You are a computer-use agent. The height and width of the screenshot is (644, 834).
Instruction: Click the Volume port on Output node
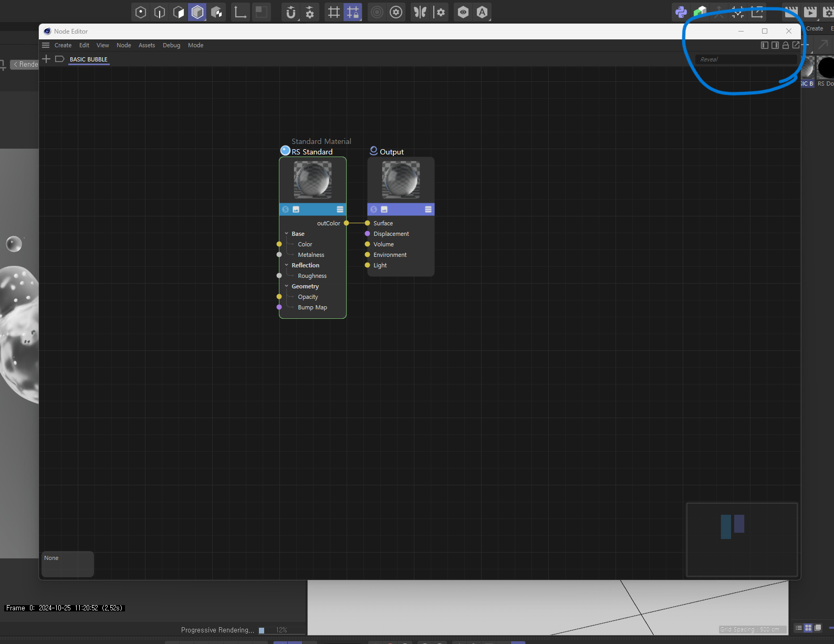tap(368, 244)
